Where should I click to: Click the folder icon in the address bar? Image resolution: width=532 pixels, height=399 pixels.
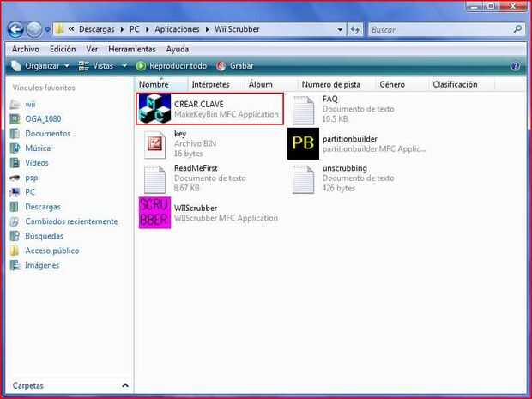coord(60,29)
